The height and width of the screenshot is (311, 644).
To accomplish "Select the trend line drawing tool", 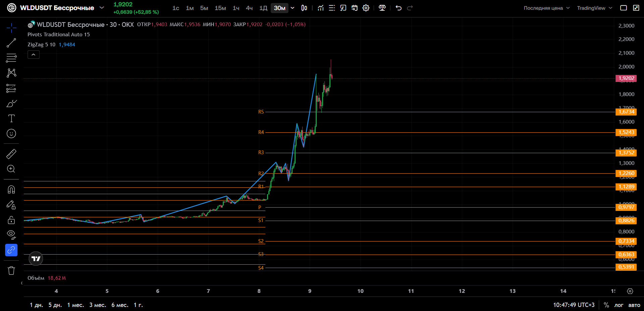I will pos(11,43).
